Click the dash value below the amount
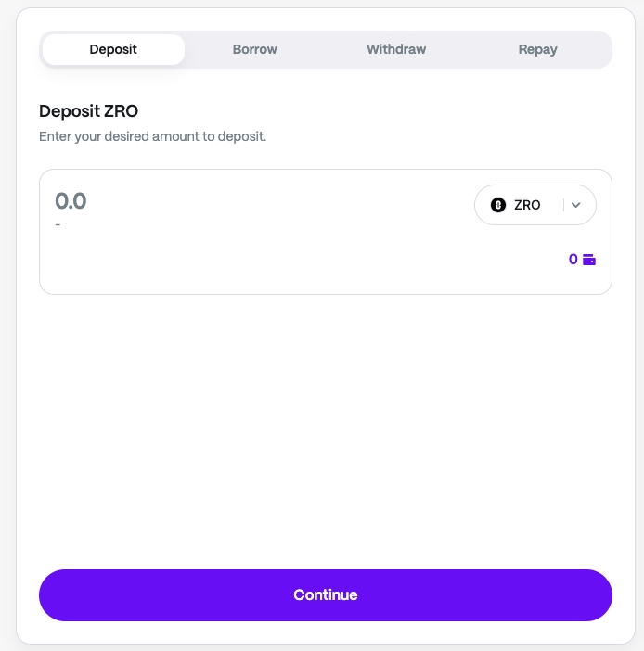 58,224
